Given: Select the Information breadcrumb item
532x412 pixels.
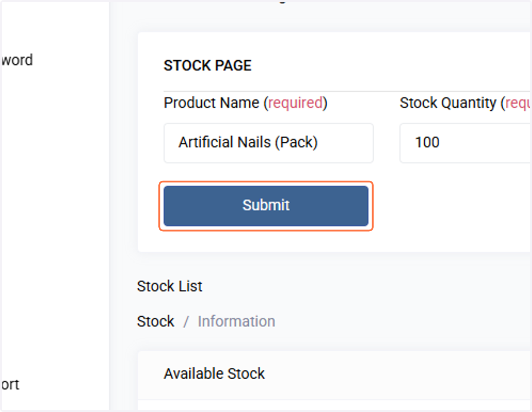Looking at the screenshot, I should (236, 321).
